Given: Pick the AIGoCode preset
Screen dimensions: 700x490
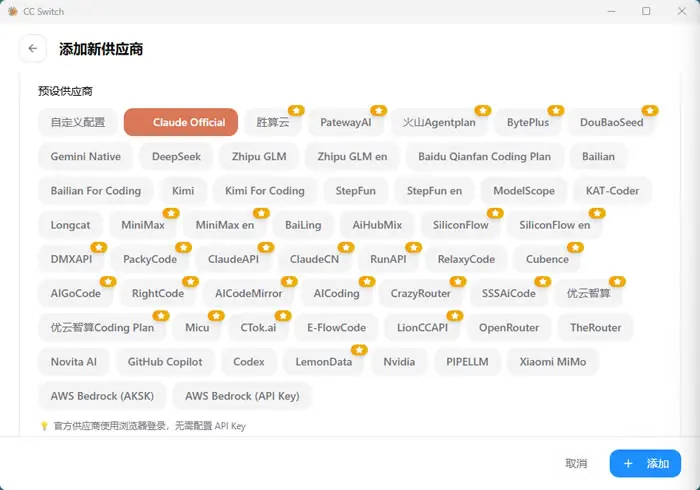Looking at the screenshot, I should click(75, 293).
